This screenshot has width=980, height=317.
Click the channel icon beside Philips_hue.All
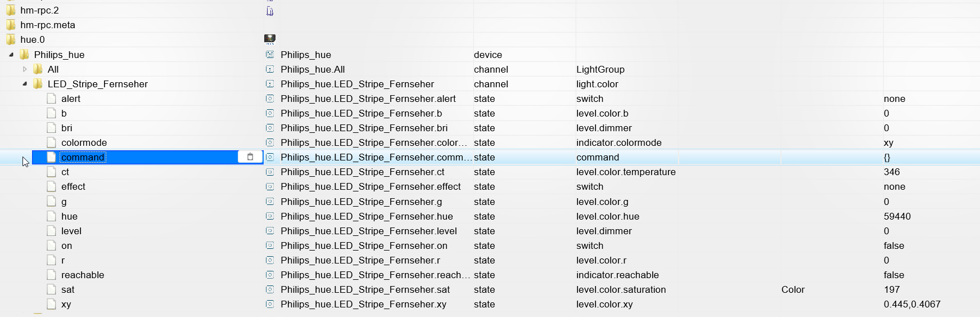[x=270, y=69]
